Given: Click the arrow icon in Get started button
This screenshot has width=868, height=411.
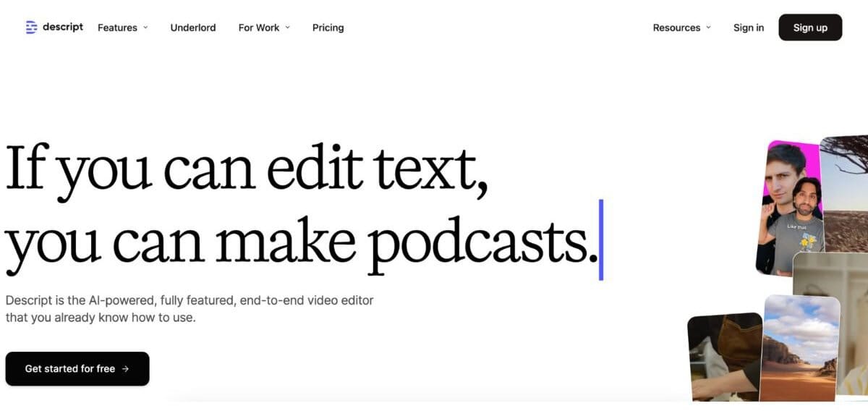Looking at the screenshot, I should click(x=125, y=369).
